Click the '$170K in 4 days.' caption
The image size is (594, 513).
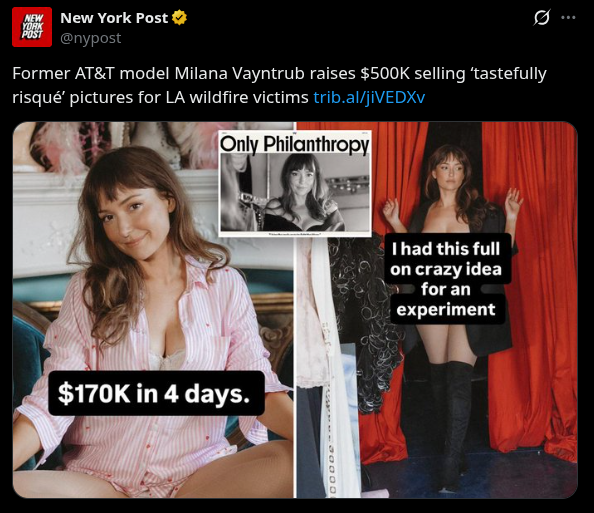click(x=156, y=393)
